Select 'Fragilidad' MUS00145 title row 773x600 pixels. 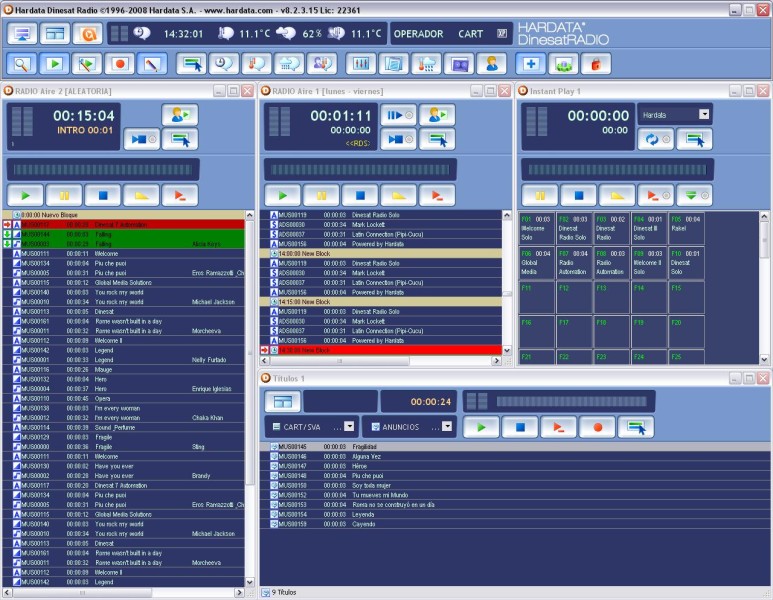(x=515, y=447)
